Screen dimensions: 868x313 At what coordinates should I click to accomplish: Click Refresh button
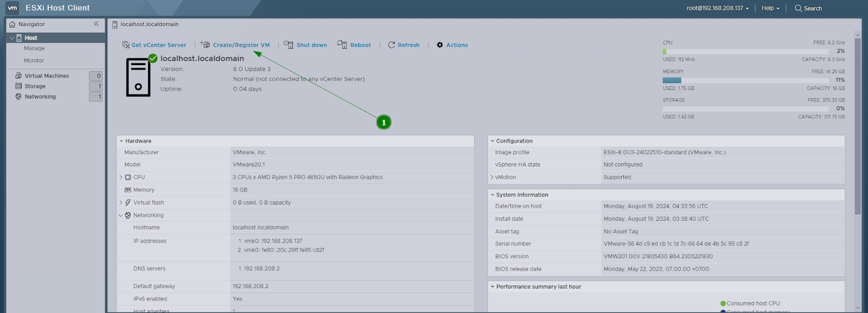(404, 45)
